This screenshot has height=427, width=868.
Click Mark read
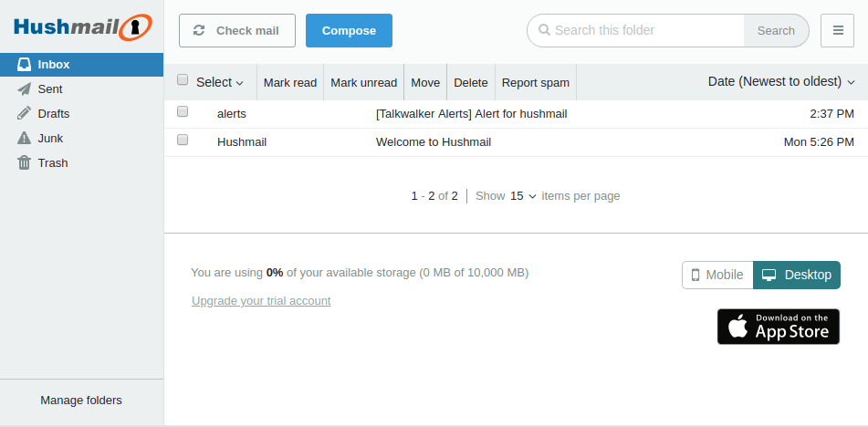click(290, 82)
